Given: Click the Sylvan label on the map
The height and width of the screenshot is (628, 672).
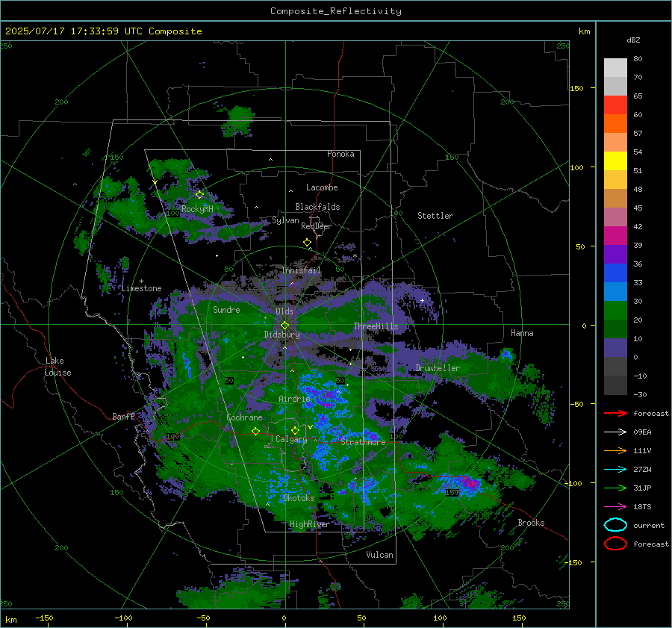Looking at the screenshot, I should [x=285, y=220].
